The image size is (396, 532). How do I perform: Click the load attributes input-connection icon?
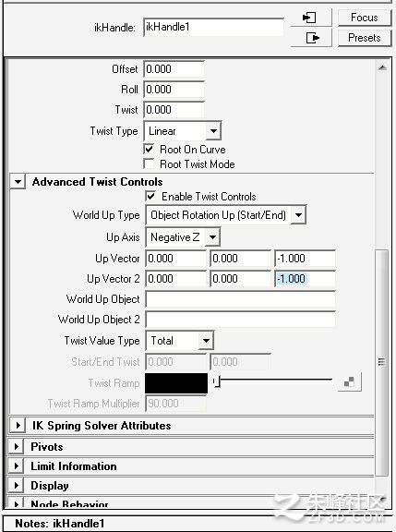point(309,18)
